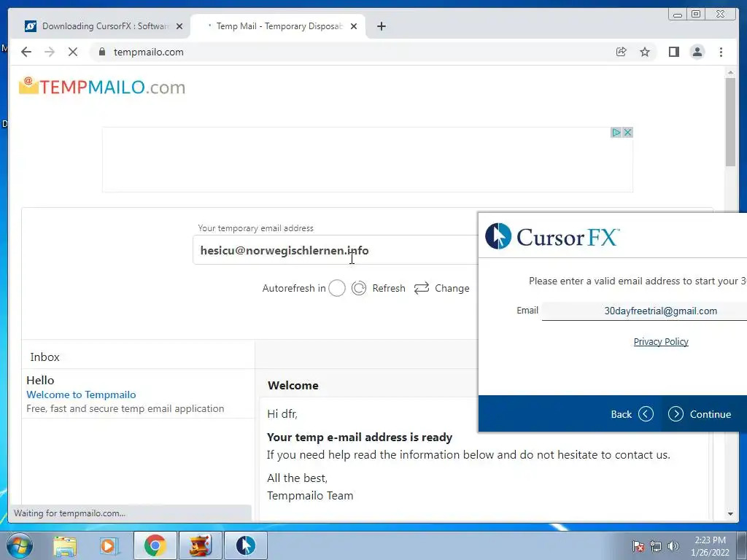The image size is (747, 560).
Task: Click the volume speaker tray icon
Action: (x=673, y=546)
